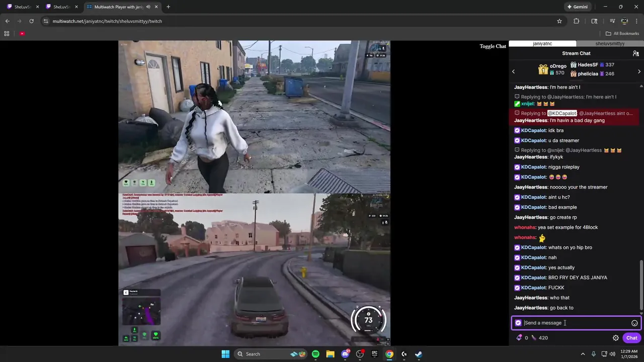Switch to janiyatnc chat tab

[x=542, y=44]
